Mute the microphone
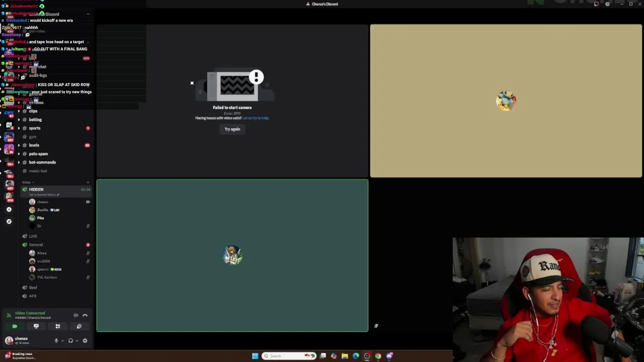The width and height of the screenshot is (644, 362). [x=56, y=340]
